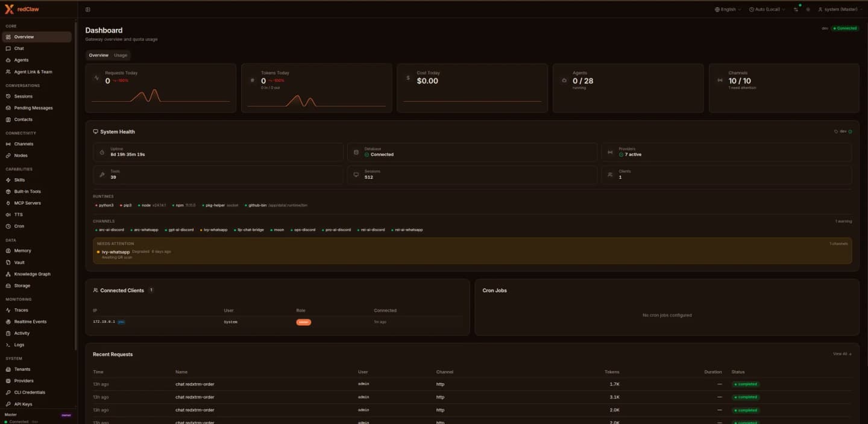The image size is (868, 424).
Task: Open Activity in sidebar
Action: 37,333
